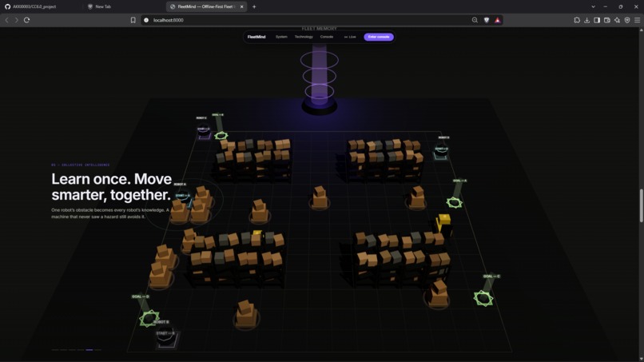Click the 'Learn once. Move smarter, together.' heading
Image resolution: width=644 pixels, height=362 pixels.
coord(111,187)
